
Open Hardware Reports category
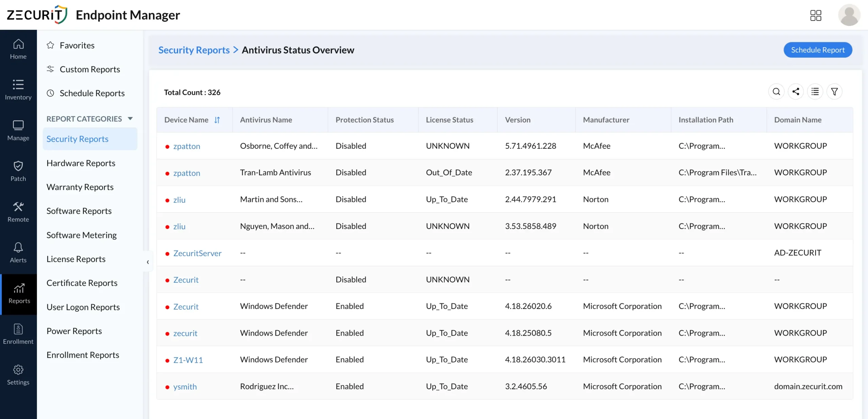tap(81, 163)
